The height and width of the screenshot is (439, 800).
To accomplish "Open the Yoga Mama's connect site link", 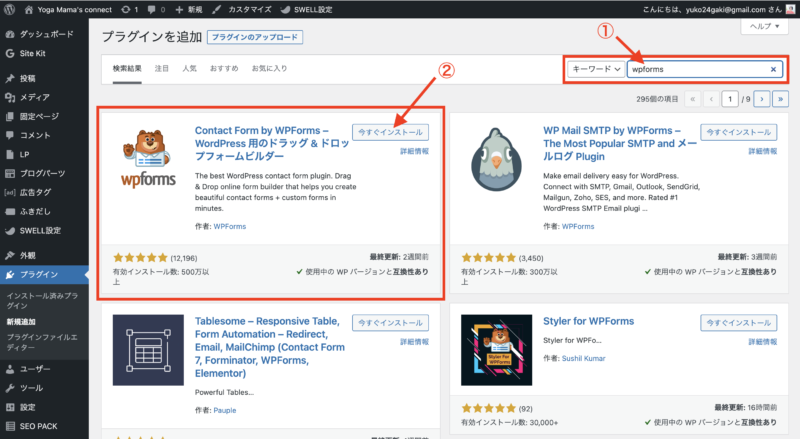I will tap(68, 10).
